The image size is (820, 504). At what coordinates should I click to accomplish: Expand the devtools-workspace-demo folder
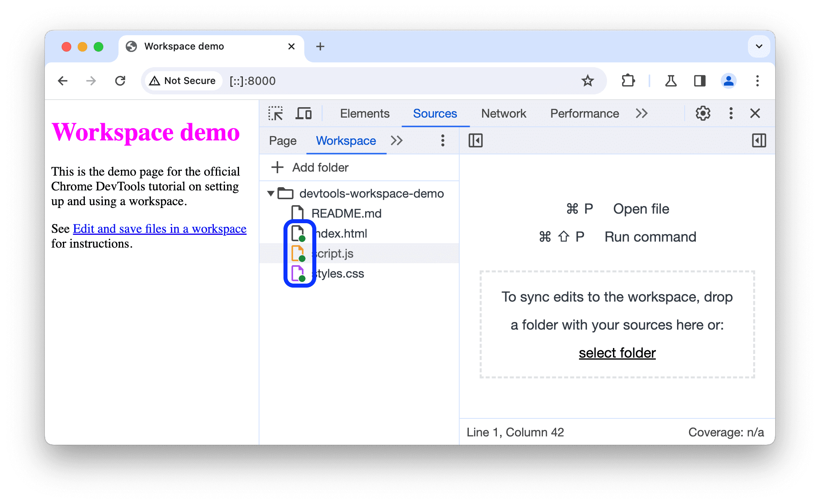click(x=271, y=193)
